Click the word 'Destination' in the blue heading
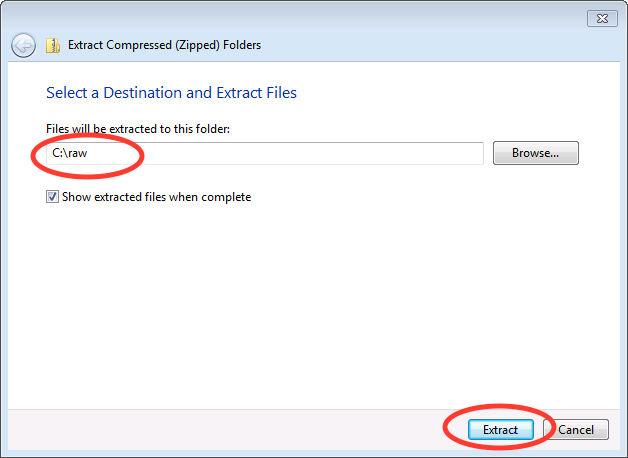This screenshot has height=458, width=628. (143, 93)
